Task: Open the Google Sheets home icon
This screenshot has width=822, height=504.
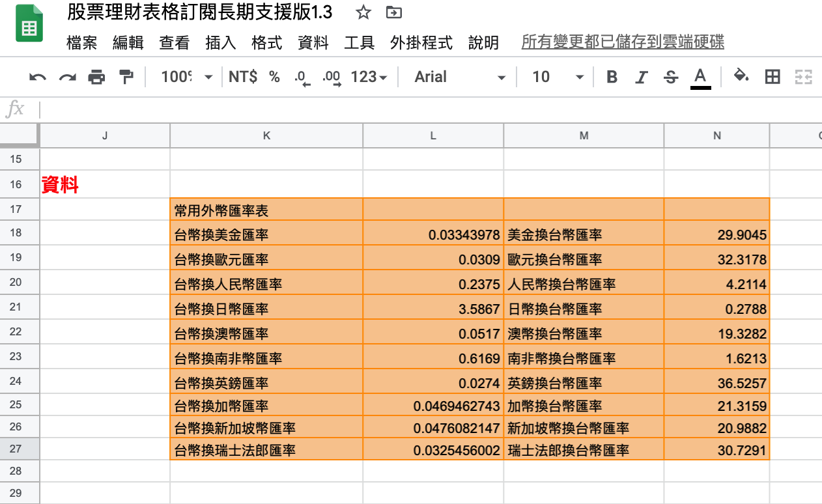Action: (29, 24)
